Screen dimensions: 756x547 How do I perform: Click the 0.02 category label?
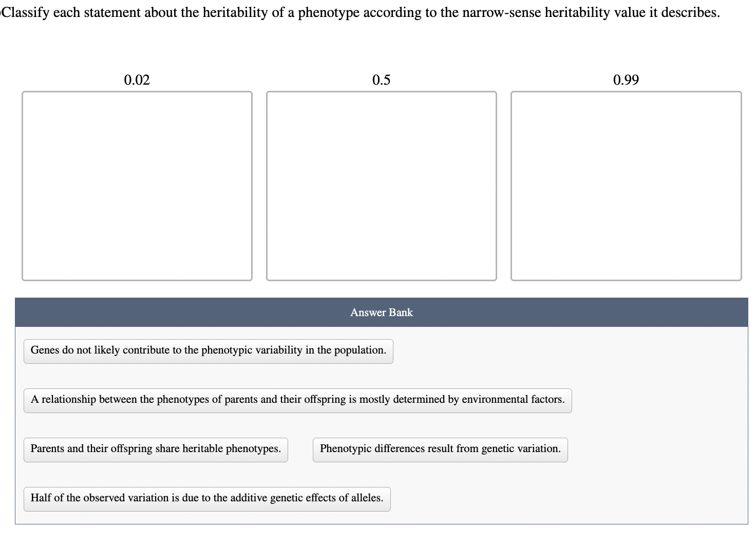[137, 80]
